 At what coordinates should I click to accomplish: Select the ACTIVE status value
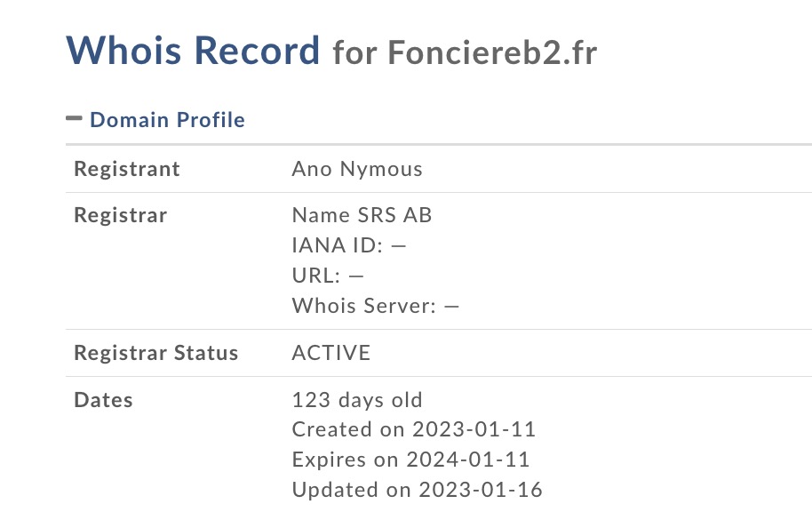coord(331,352)
